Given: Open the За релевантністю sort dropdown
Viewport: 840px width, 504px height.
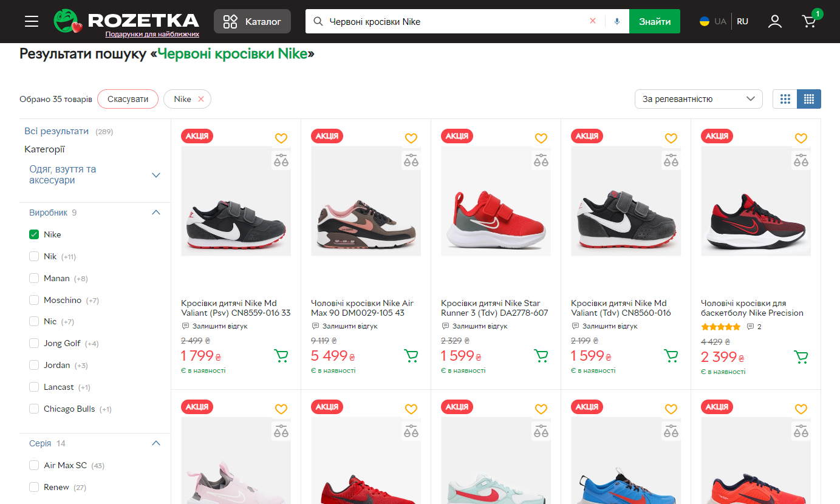Looking at the screenshot, I should pyautogui.click(x=698, y=99).
